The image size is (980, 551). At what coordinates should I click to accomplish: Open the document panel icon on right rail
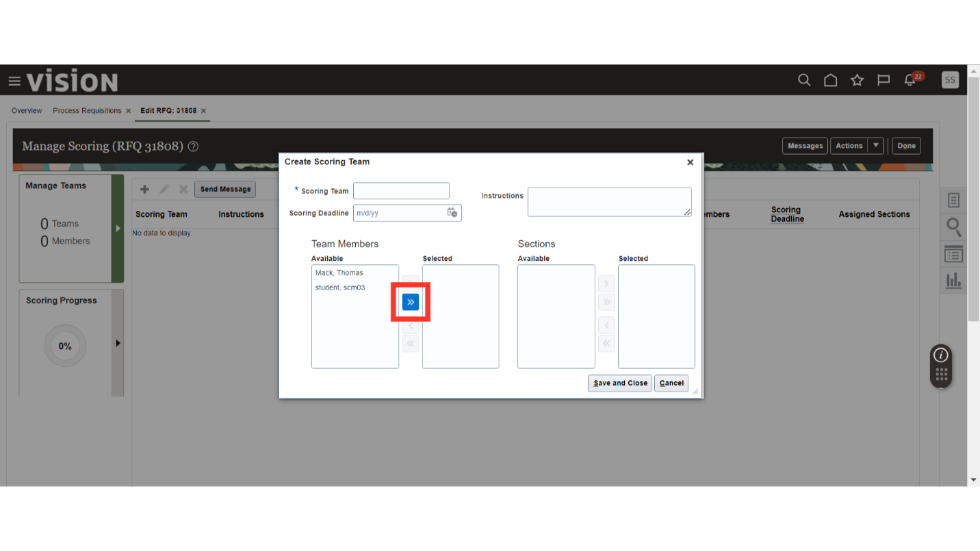(954, 201)
